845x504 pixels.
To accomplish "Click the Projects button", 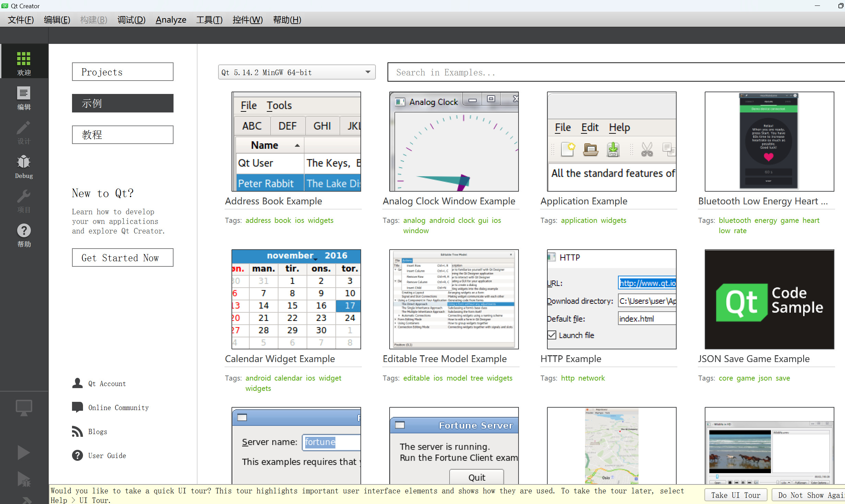I will coord(122,72).
